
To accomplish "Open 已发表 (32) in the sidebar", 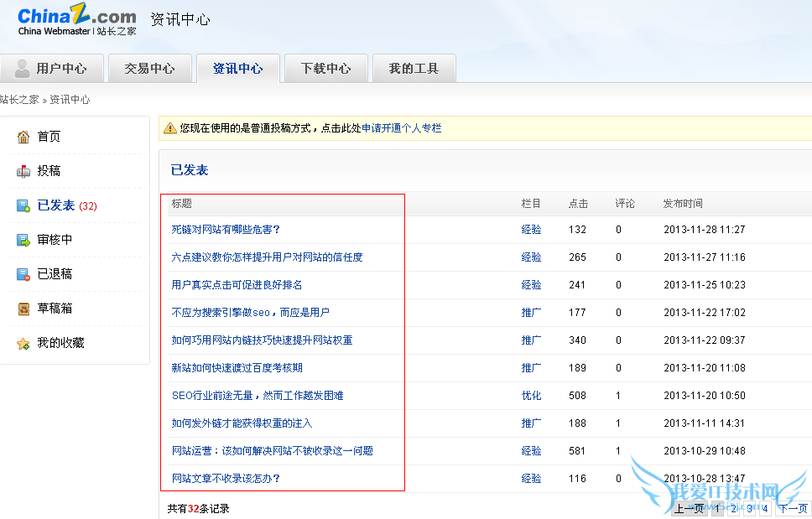I will (67, 205).
